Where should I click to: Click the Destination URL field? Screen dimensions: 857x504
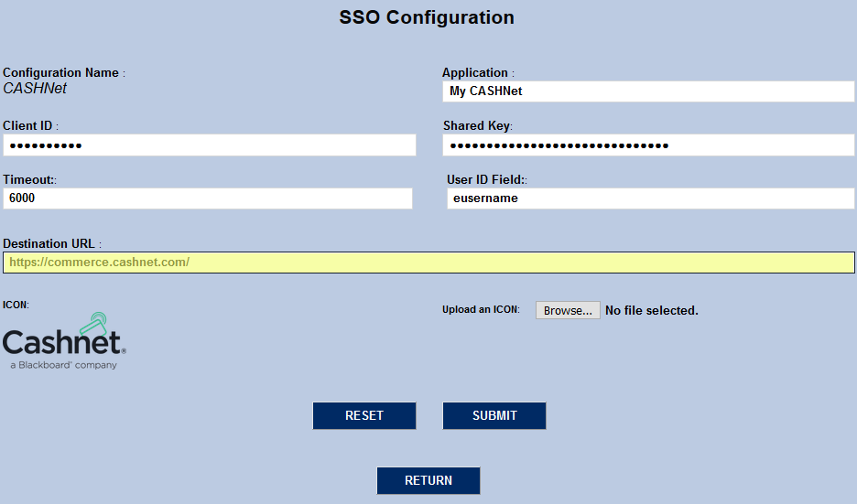[x=428, y=263]
